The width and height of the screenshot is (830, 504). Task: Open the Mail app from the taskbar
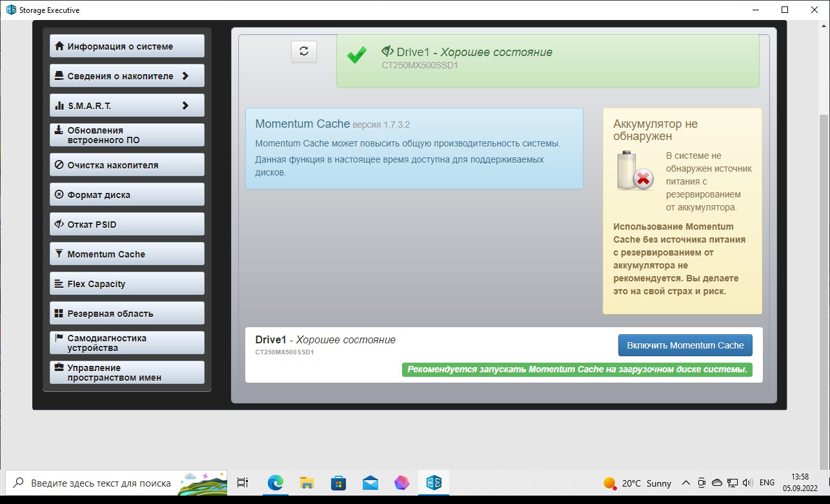pos(370,483)
